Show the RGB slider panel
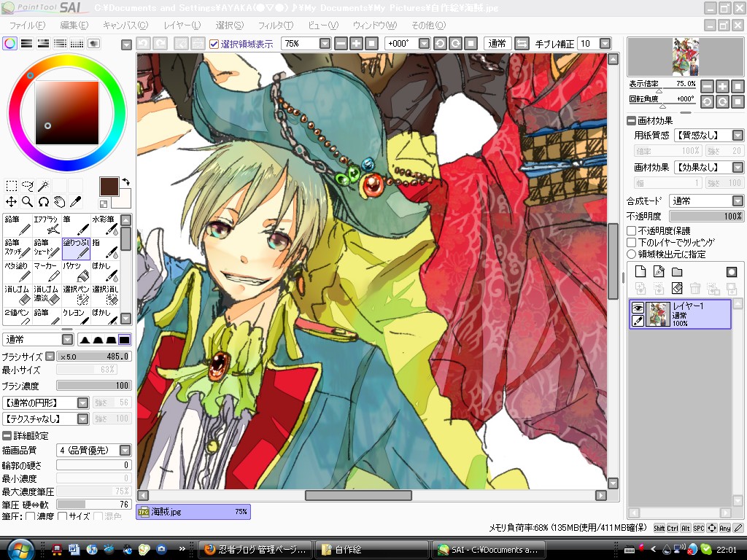This screenshot has height=560, width=747. tap(27, 44)
